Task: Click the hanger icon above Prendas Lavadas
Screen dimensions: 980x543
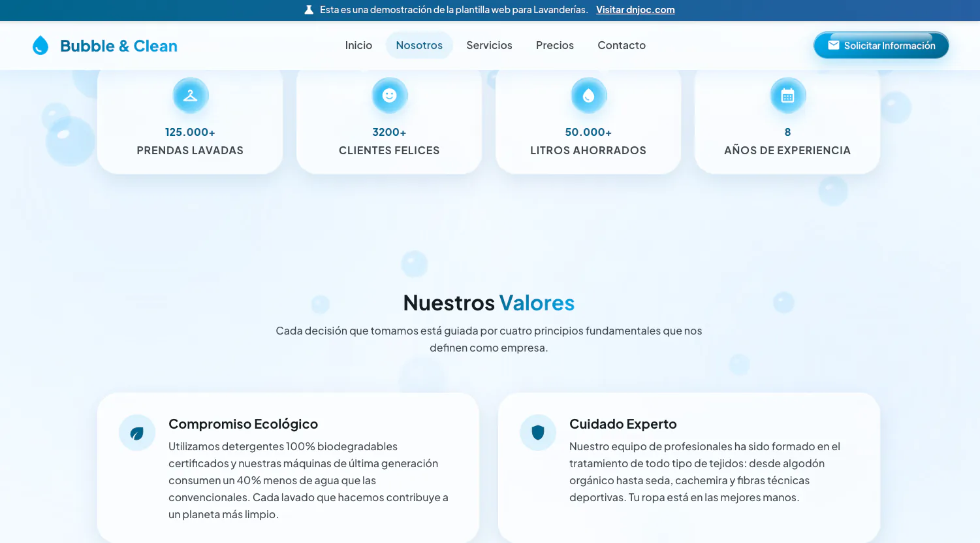Action: click(190, 95)
